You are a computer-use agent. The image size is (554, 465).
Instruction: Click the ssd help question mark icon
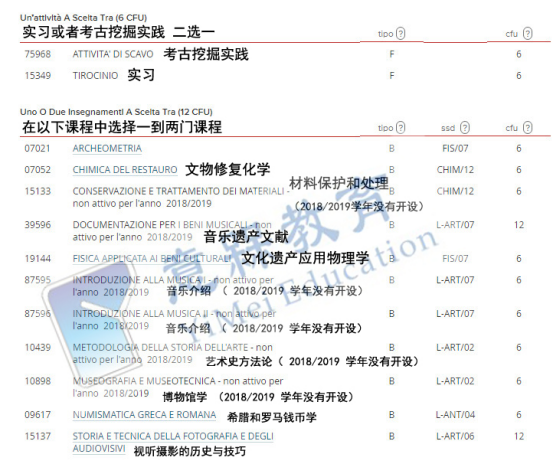coord(465,128)
